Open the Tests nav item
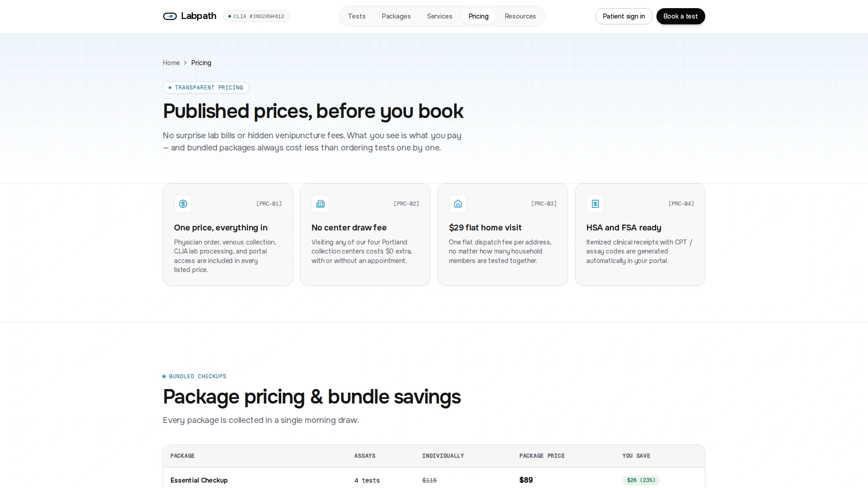 (x=357, y=16)
